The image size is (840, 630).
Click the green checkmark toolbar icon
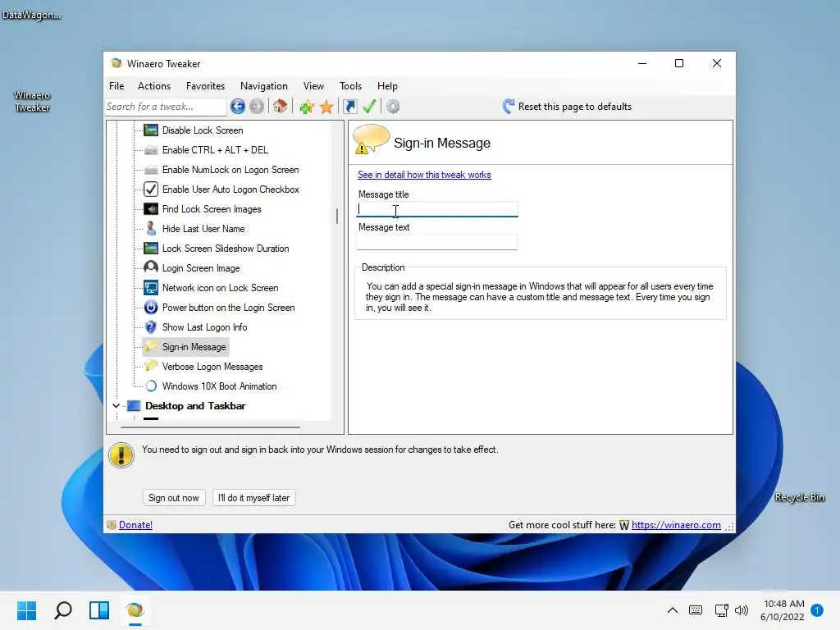click(x=369, y=106)
